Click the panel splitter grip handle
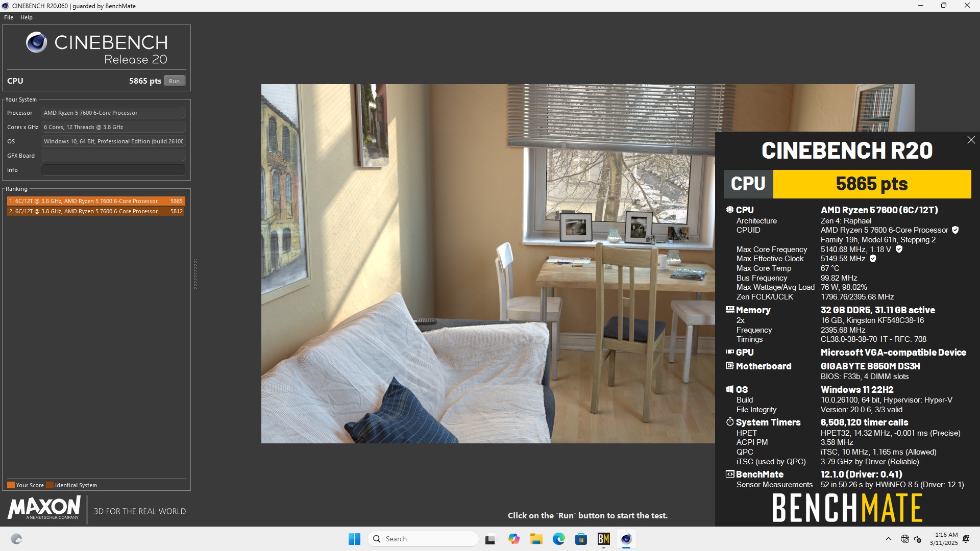The height and width of the screenshot is (551, 980). click(x=195, y=274)
